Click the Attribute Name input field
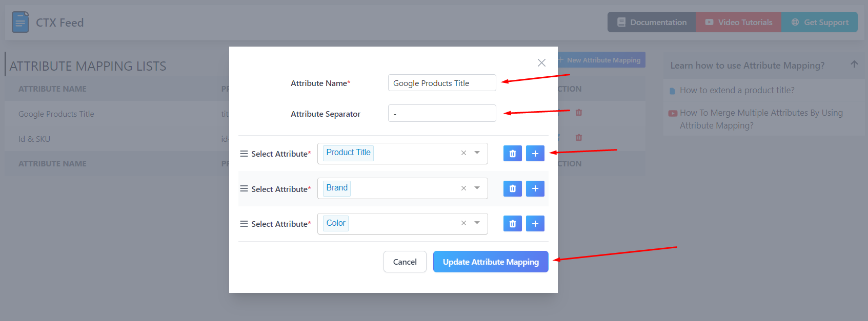868x321 pixels. point(441,83)
